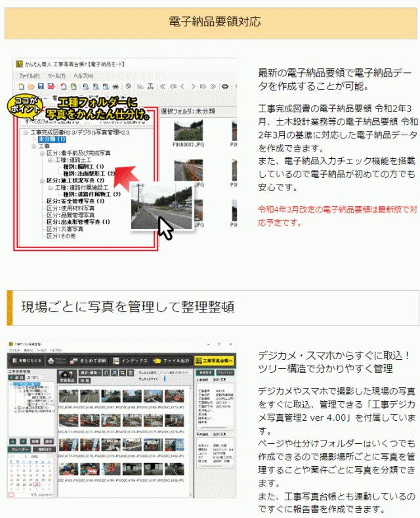Screen dimensions: 420x518
Task: Click the double-headed arrow toolbar icon
Action: pos(225,86)
